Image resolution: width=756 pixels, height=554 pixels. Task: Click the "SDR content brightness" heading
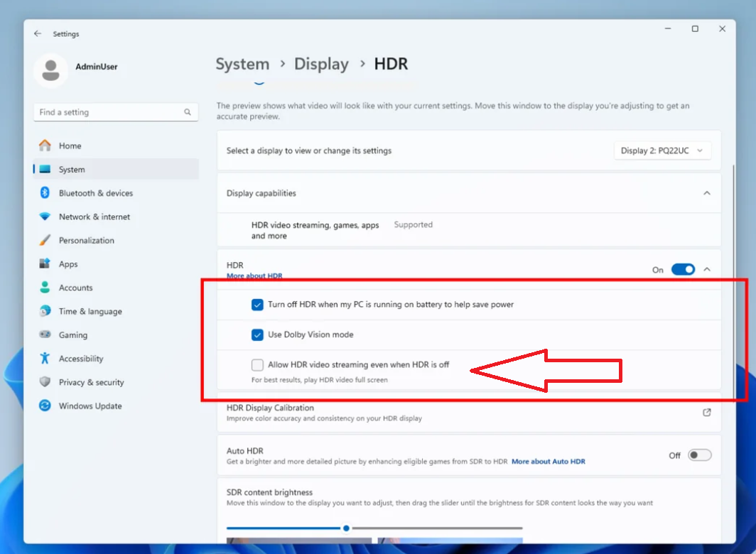(x=269, y=492)
